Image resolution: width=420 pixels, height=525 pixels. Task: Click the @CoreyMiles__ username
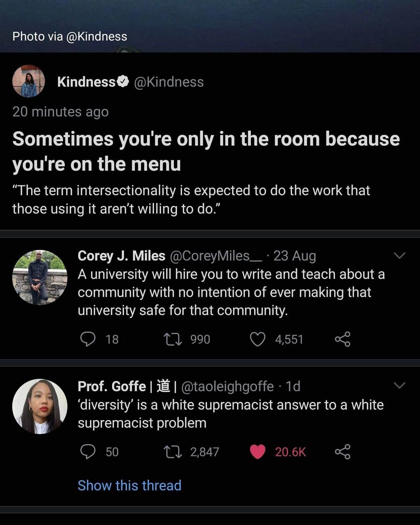(x=216, y=256)
